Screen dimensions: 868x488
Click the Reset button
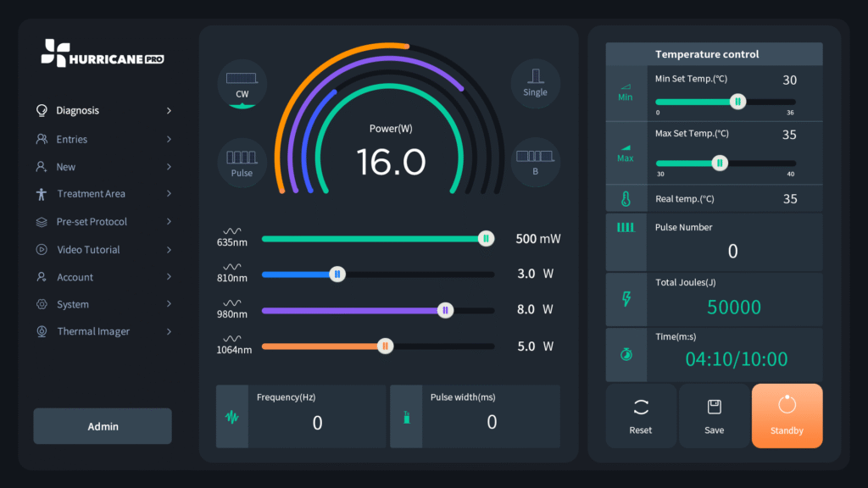pyautogui.click(x=641, y=416)
